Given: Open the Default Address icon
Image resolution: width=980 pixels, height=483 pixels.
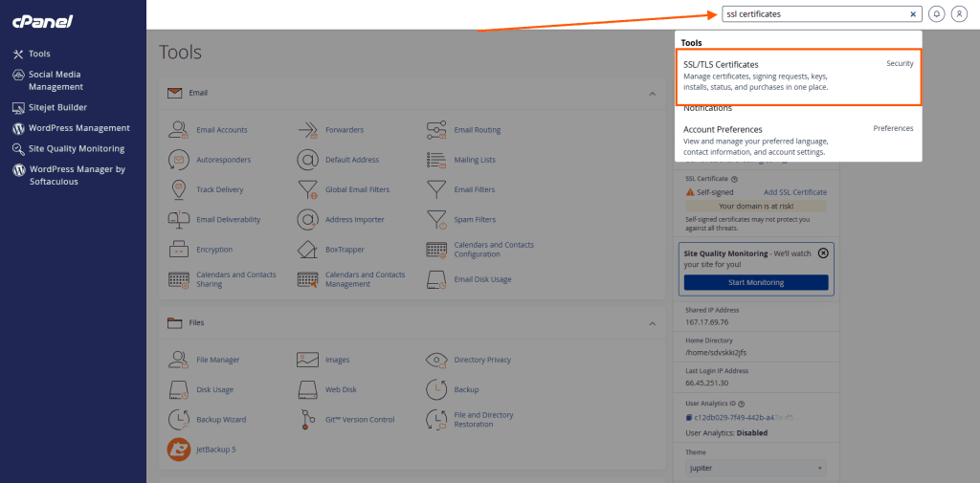Looking at the screenshot, I should (x=308, y=160).
